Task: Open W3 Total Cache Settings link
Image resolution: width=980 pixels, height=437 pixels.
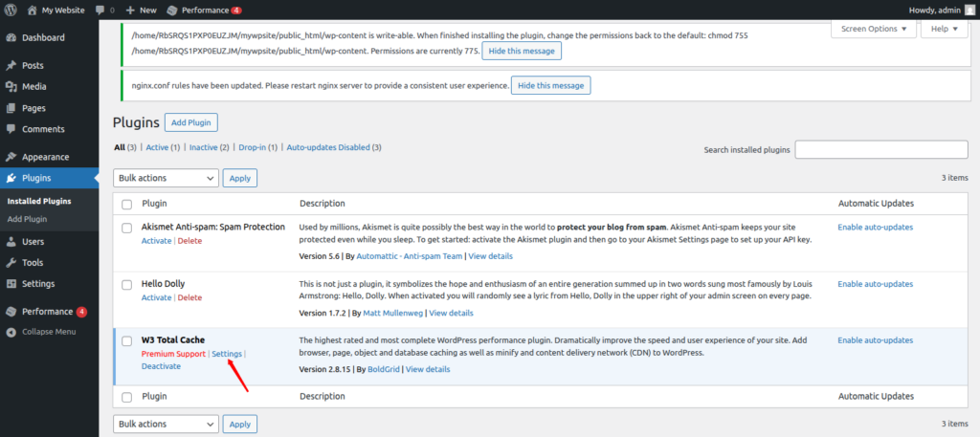Action: (227, 354)
